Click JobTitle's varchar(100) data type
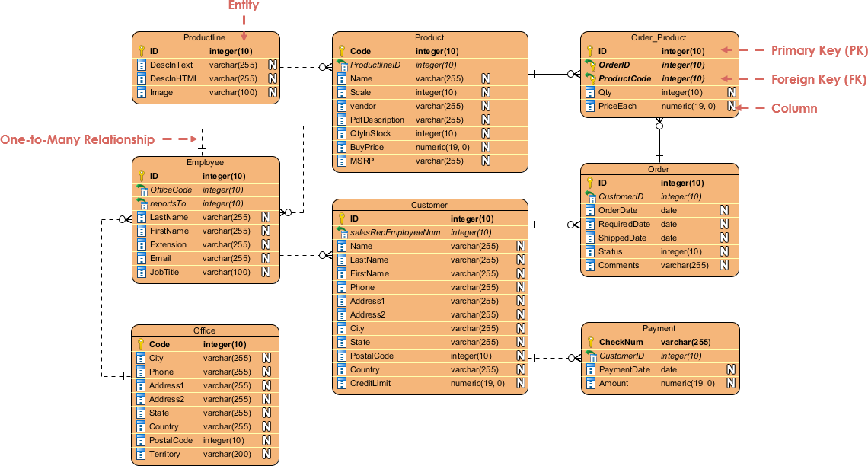Screen dimensions: 868x466 [x=226, y=273]
